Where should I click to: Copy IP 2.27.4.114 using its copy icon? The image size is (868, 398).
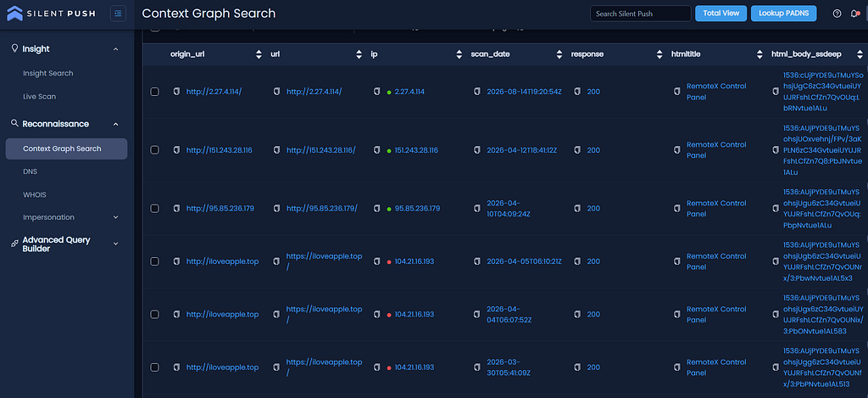pos(377,92)
